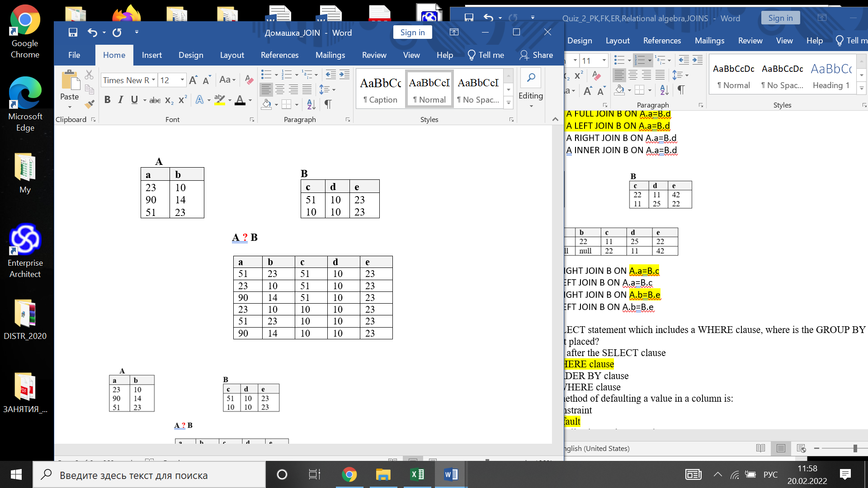
Task: Increase indent in Домашка_JOIN ribbon
Action: pos(344,74)
